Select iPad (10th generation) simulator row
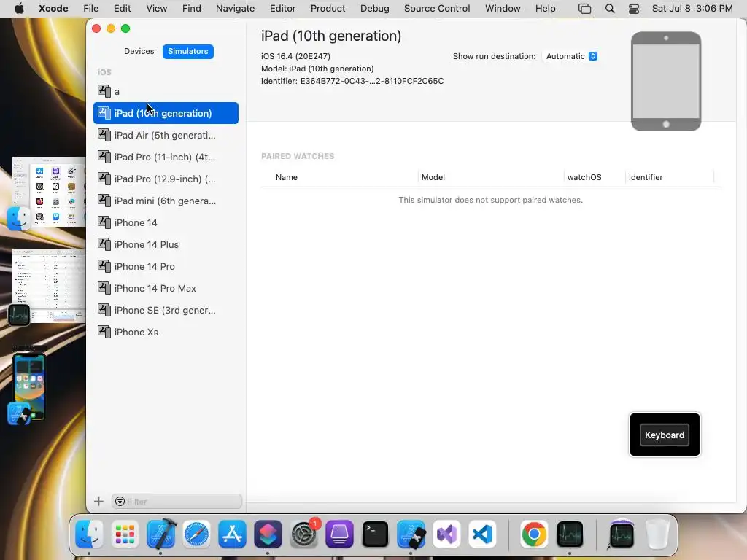The width and height of the screenshot is (747, 560). click(166, 113)
